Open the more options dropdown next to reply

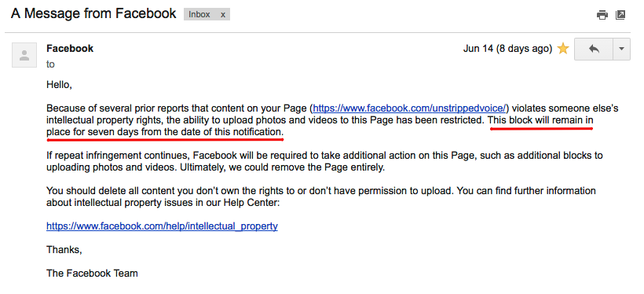click(x=621, y=49)
